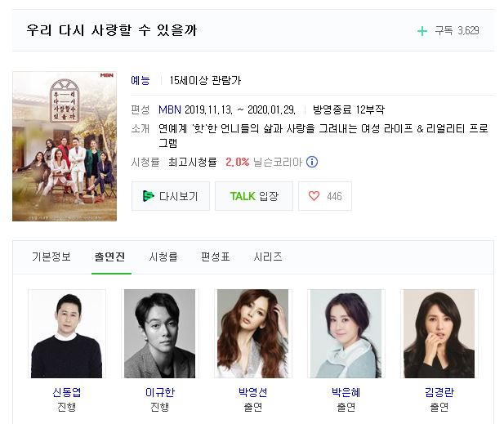Open the 시청률 tab
This screenshot has height=424, width=504.
tap(163, 257)
